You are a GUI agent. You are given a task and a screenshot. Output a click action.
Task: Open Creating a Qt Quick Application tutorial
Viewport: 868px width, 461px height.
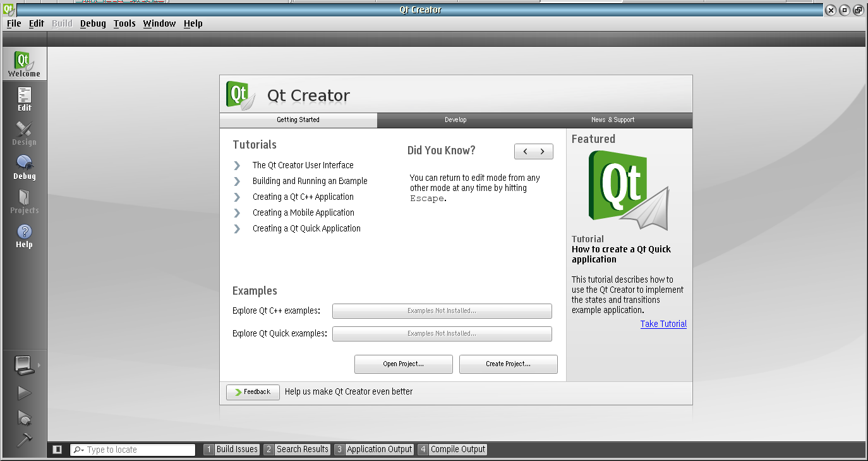point(306,228)
